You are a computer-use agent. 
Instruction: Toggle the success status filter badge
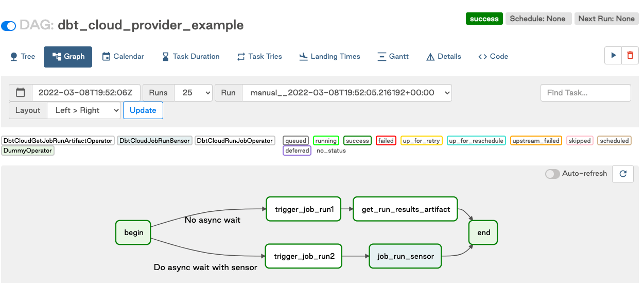(357, 141)
